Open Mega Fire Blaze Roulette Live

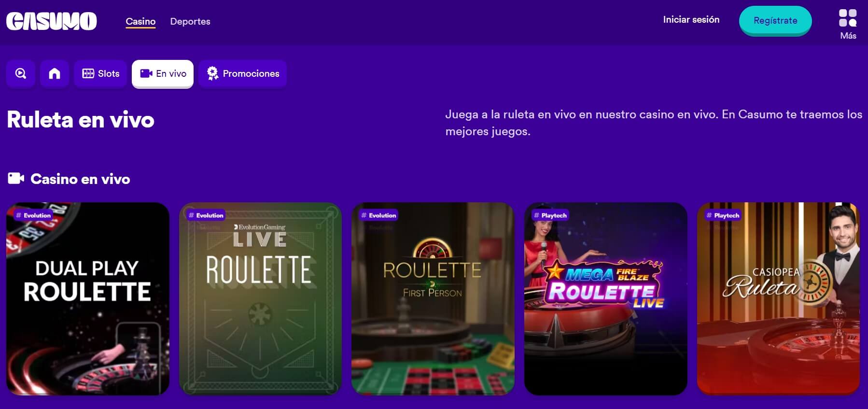pyautogui.click(x=605, y=298)
